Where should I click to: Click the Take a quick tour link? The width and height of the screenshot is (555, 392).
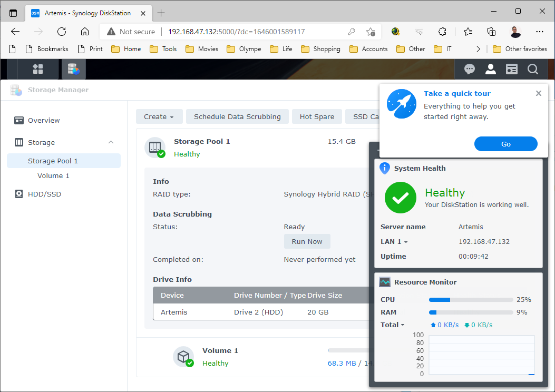(x=457, y=93)
